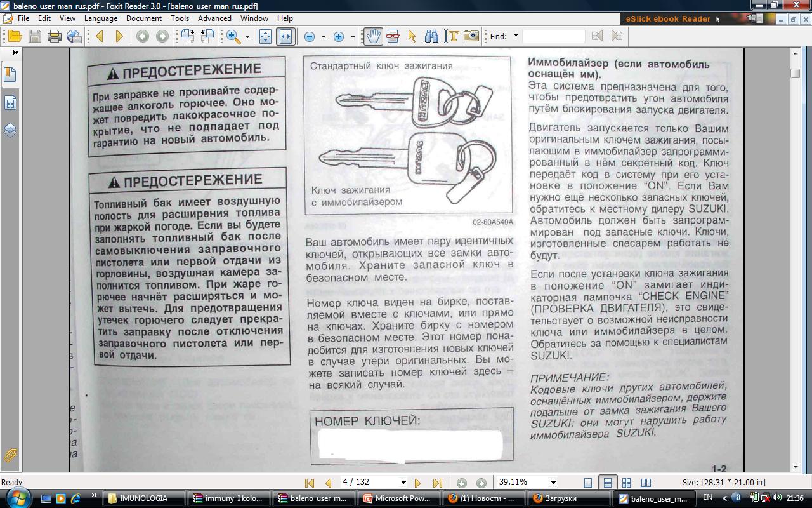Viewport: 812px width, 508px height.
Task: Open search with the binoculars icon
Action: click(x=431, y=36)
